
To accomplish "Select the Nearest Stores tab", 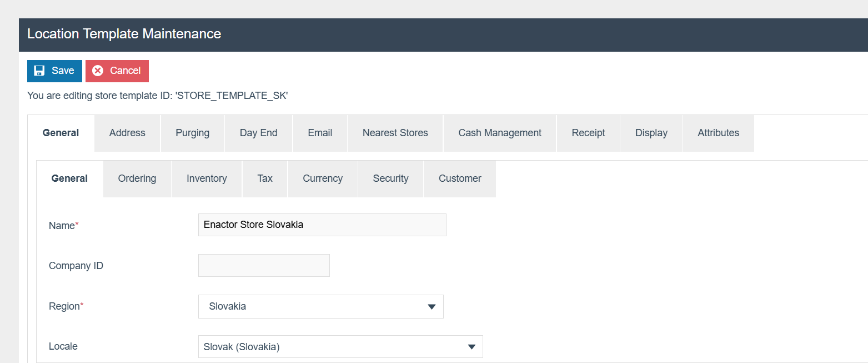I will click(395, 133).
